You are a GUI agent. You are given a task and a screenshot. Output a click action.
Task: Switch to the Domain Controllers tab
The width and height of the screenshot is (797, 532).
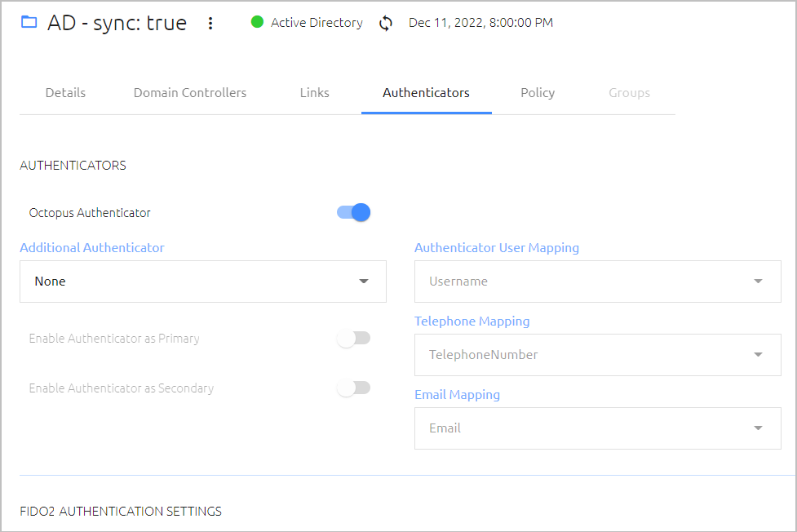pyautogui.click(x=189, y=92)
